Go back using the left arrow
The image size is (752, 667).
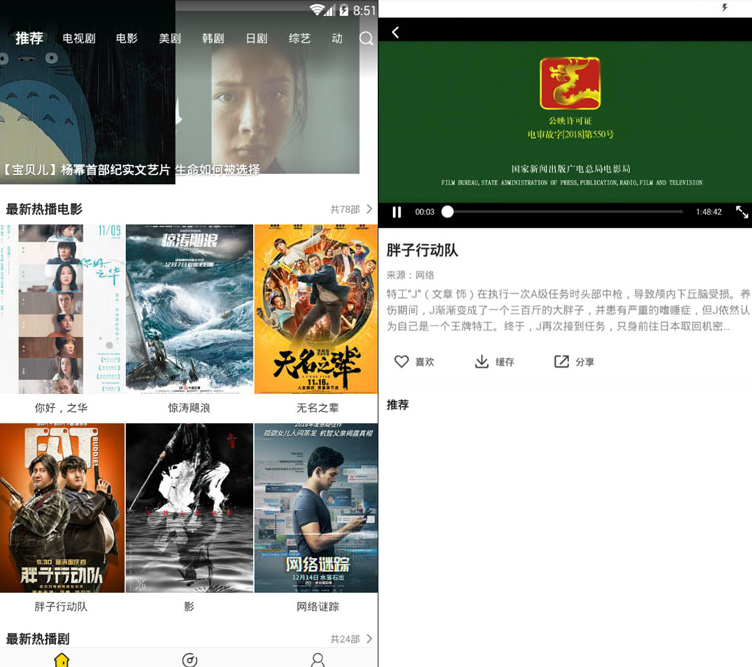[395, 32]
